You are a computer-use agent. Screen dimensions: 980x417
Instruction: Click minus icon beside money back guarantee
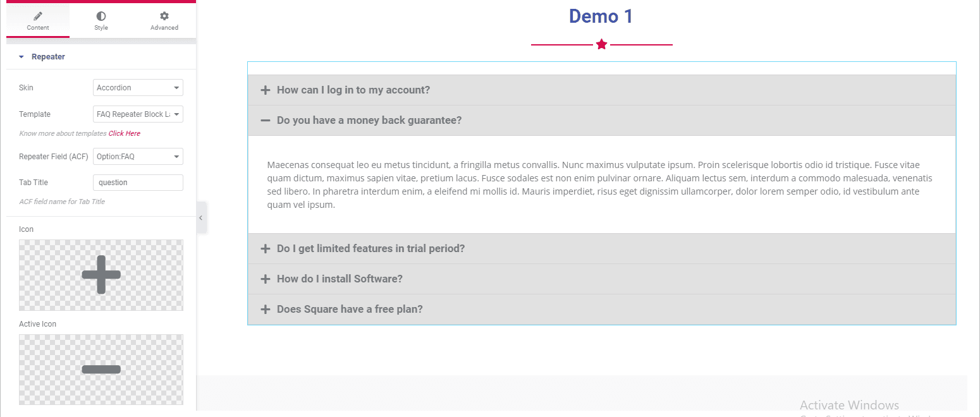pyautogui.click(x=266, y=121)
